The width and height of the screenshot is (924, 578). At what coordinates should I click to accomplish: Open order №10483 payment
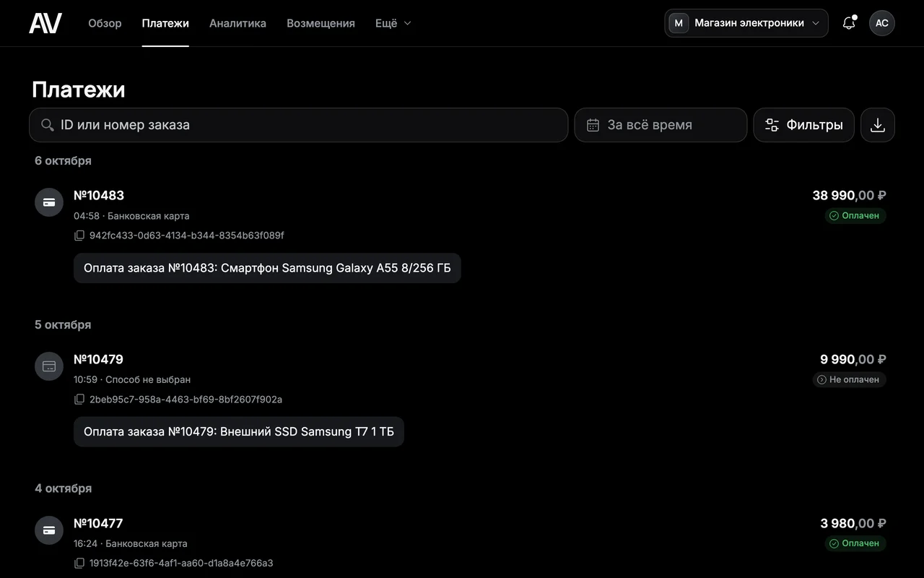[x=99, y=195]
